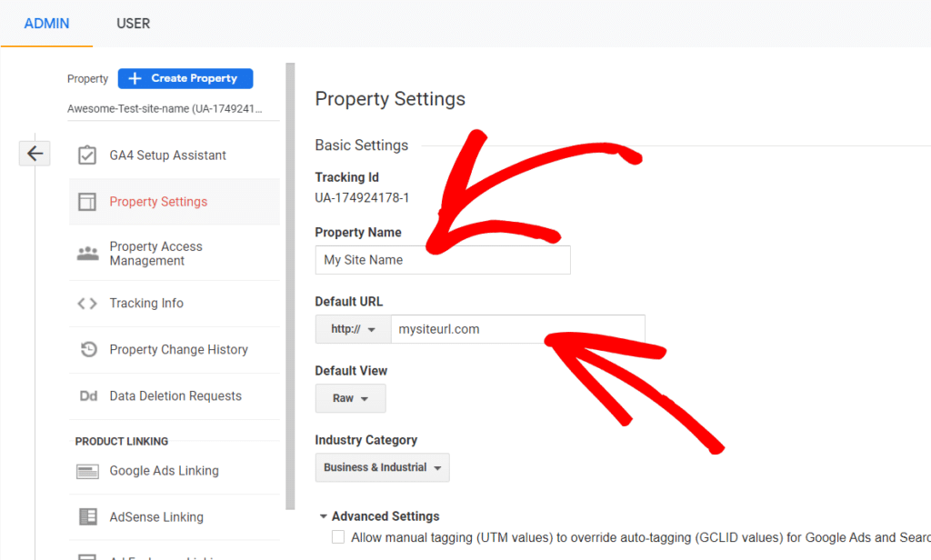Open the Industry Category dropdown
The height and width of the screenshot is (560, 931).
pyautogui.click(x=382, y=467)
